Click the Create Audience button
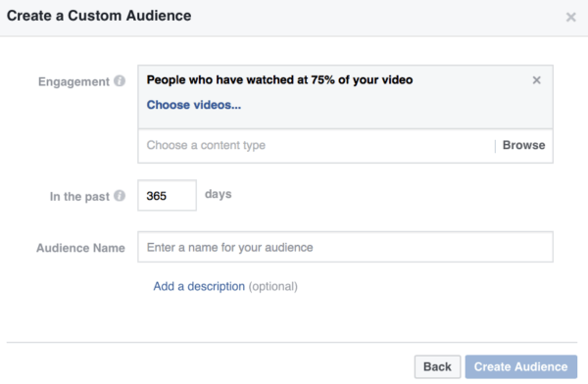Screen dimensions: 588x384 521,366
